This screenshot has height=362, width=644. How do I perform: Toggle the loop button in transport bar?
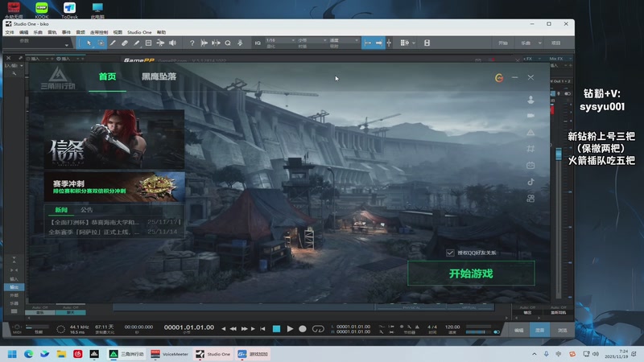(x=318, y=329)
